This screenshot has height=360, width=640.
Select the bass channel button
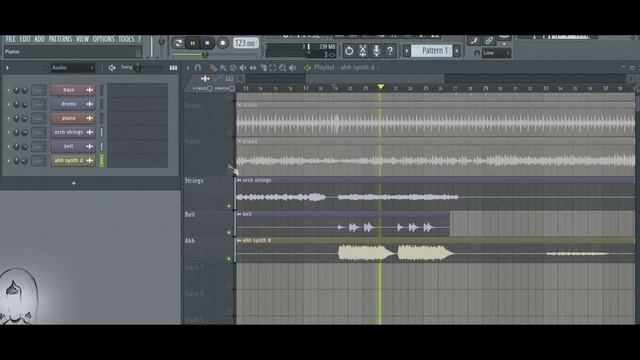pyautogui.click(x=73, y=90)
